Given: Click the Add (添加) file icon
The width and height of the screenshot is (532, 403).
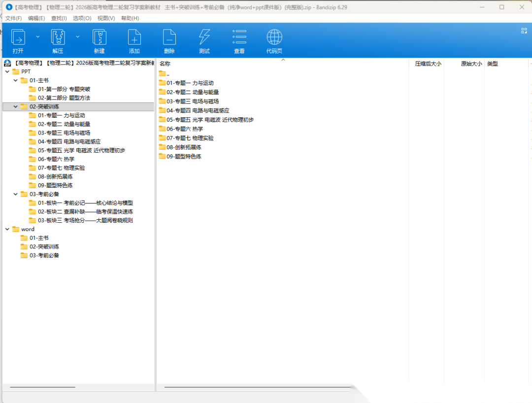Looking at the screenshot, I should [x=134, y=38].
